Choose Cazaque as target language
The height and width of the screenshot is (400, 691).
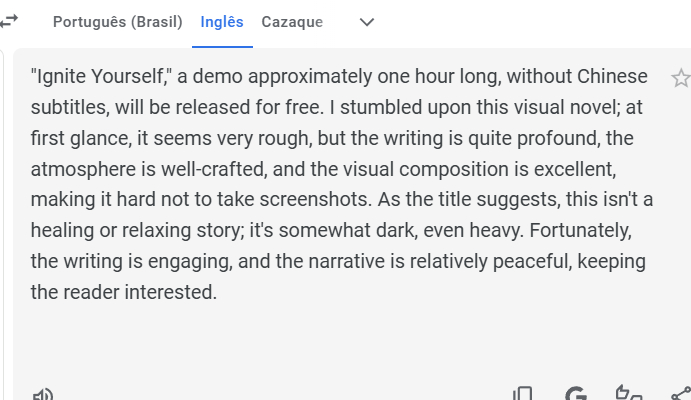pyautogui.click(x=292, y=22)
